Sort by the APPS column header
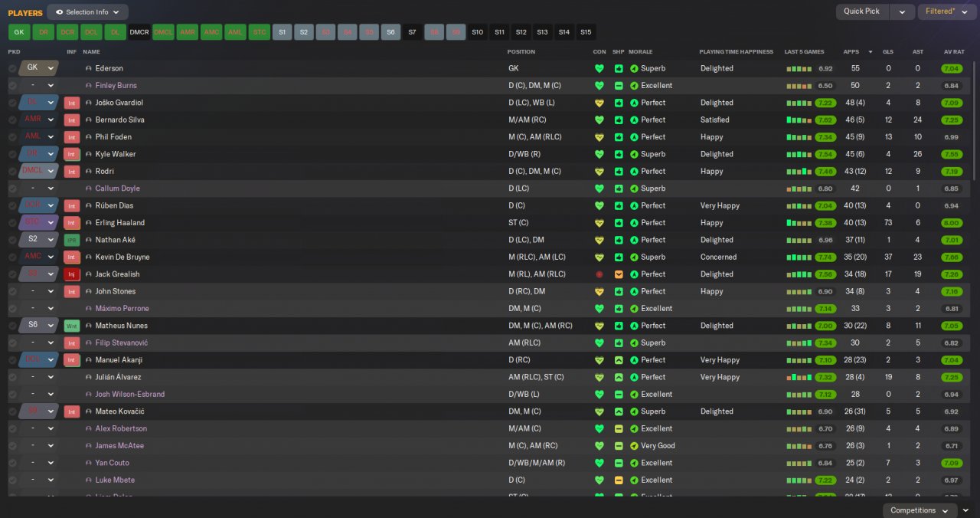 coord(851,52)
